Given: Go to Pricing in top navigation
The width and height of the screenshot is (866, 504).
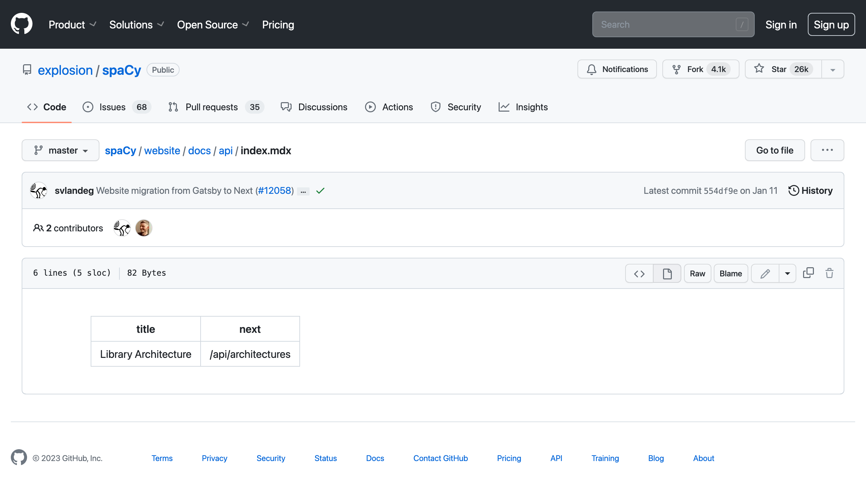Looking at the screenshot, I should click(x=278, y=25).
